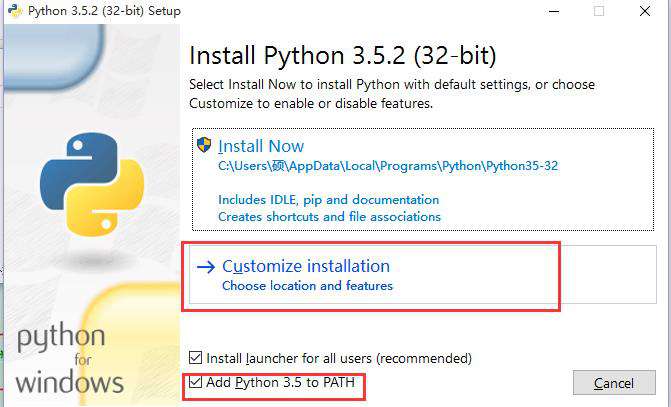Click 'Includes IDLE, pip and documentation' text
Viewport: 671px width, 407px height.
[329, 200]
